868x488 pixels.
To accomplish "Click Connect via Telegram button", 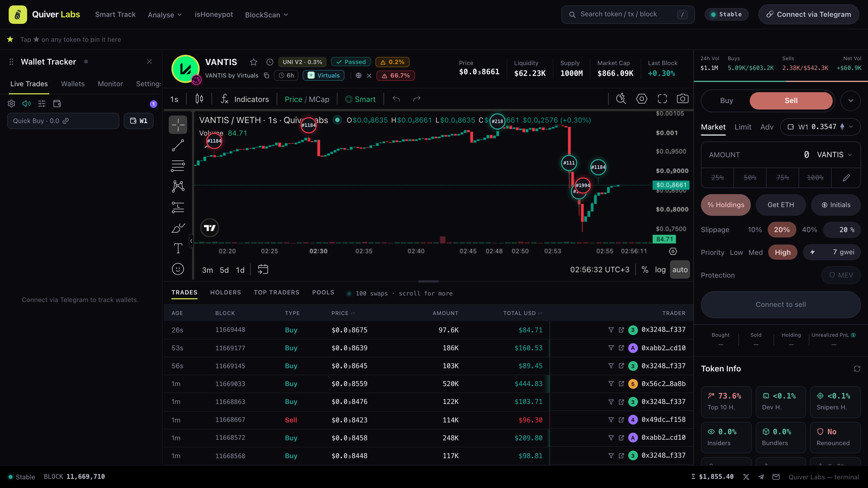I will 808,14.
